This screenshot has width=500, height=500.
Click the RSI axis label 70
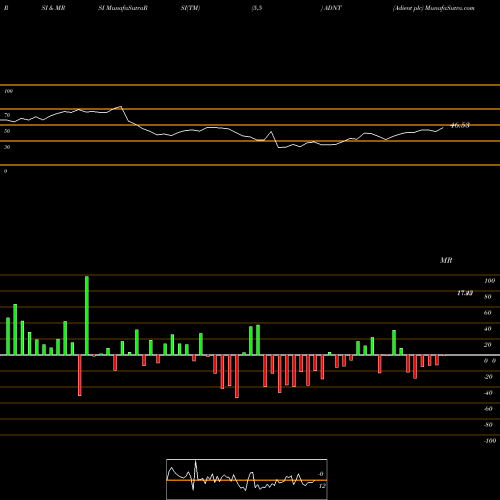click(7, 115)
